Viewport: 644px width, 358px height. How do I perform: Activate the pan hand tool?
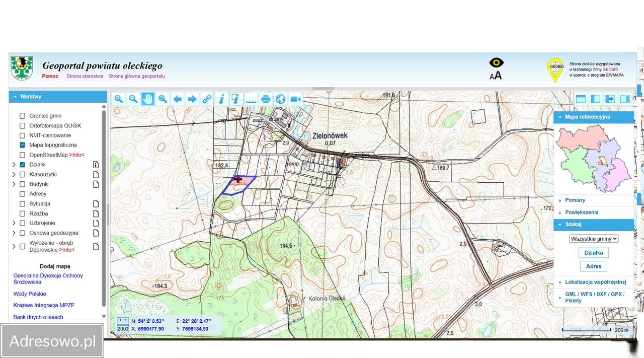click(x=148, y=99)
